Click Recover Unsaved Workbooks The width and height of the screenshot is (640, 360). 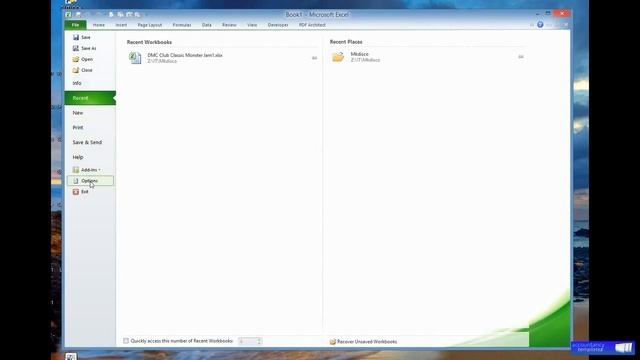pyautogui.click(x=363, y=342)
